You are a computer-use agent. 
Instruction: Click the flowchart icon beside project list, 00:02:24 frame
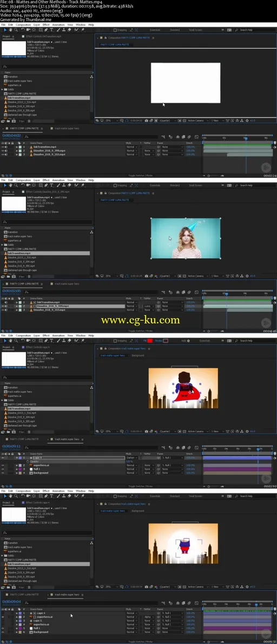91,77
